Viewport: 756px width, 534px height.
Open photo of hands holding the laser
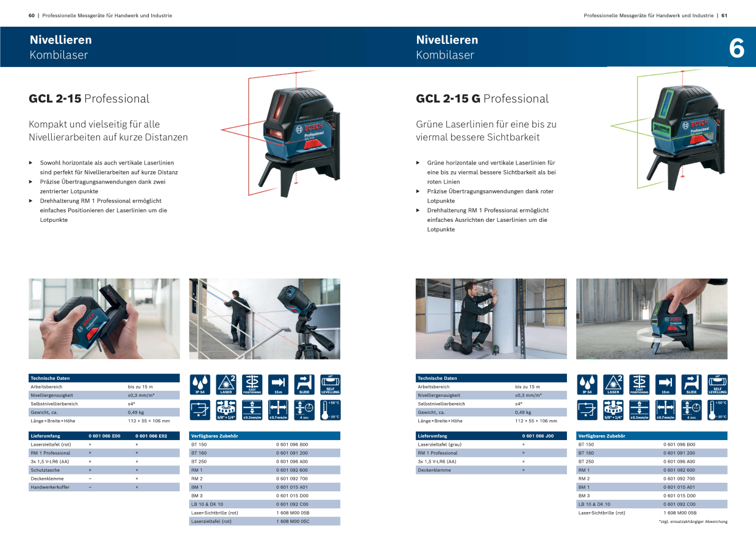coord(104,319)
